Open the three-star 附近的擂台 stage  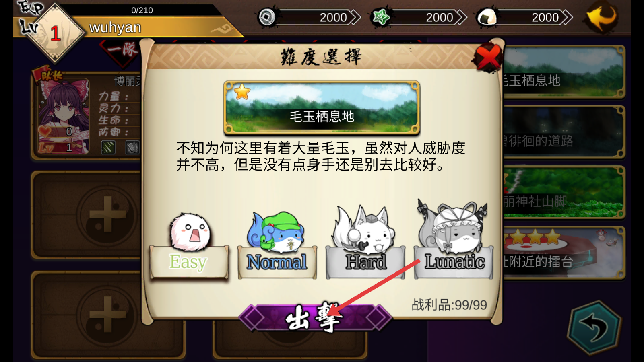[x=563, y=253]
